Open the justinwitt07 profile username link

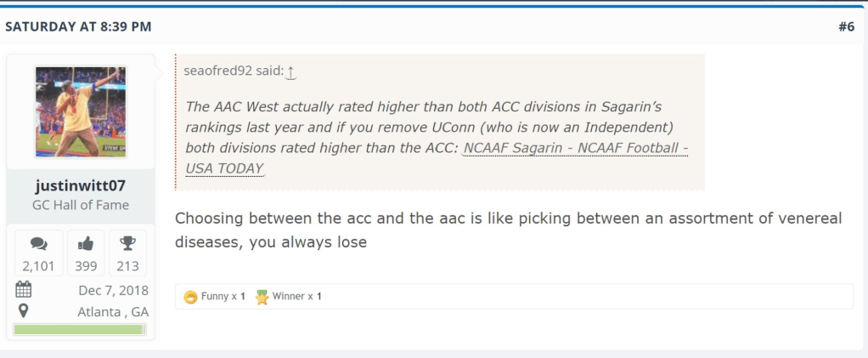(x=81, y=185)
